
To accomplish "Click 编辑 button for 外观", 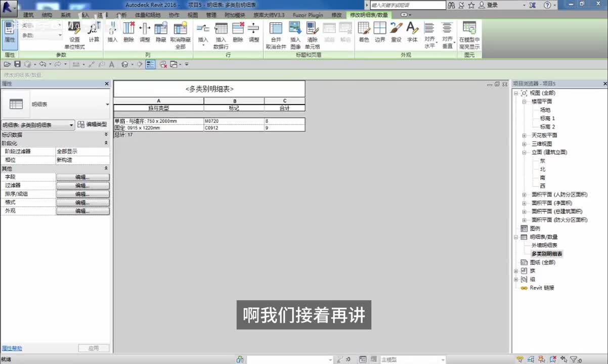I will pyautogui.click(x=82, y=211).
